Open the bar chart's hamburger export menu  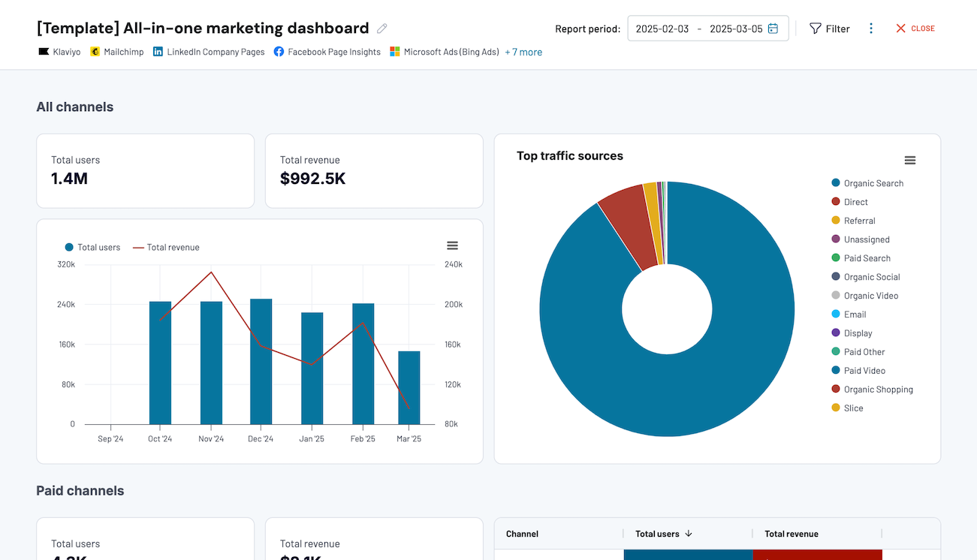(451, 245)
